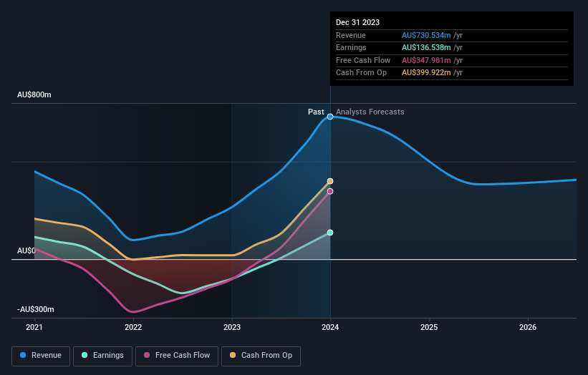Click the Analysts Forecasts label
The image size is (588, 375).
pyautogui.click(x=370, y=112)
